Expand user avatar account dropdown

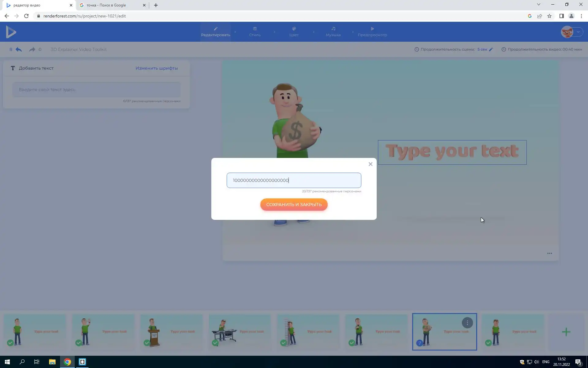pyautogui.click(x=578, y=32)
